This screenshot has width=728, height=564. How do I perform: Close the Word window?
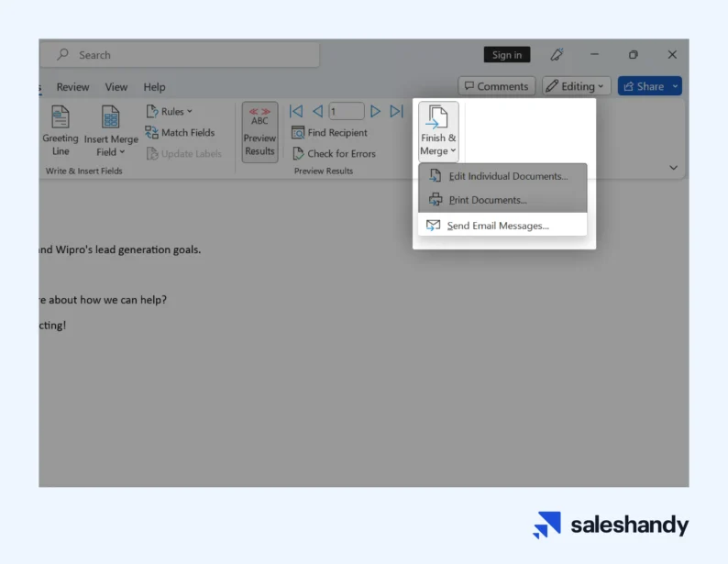click(x=672, y=55)
